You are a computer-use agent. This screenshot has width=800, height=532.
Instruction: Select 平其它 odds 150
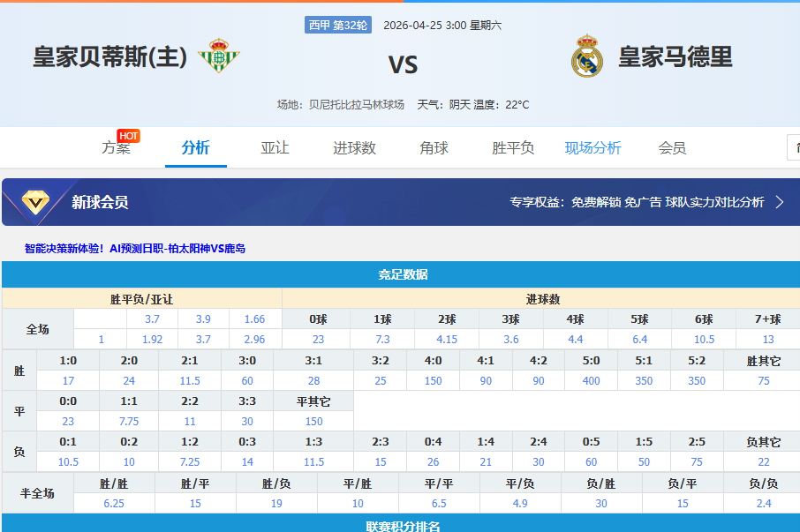tap(313, 422)
